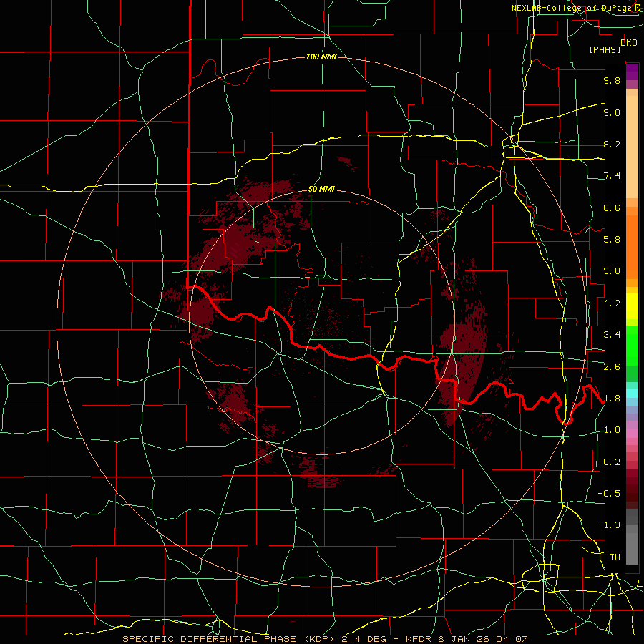The width and height of the screenshot is (644, 644).
Task: Click the 1.0 scale value
Action: (x=612, y=430)
